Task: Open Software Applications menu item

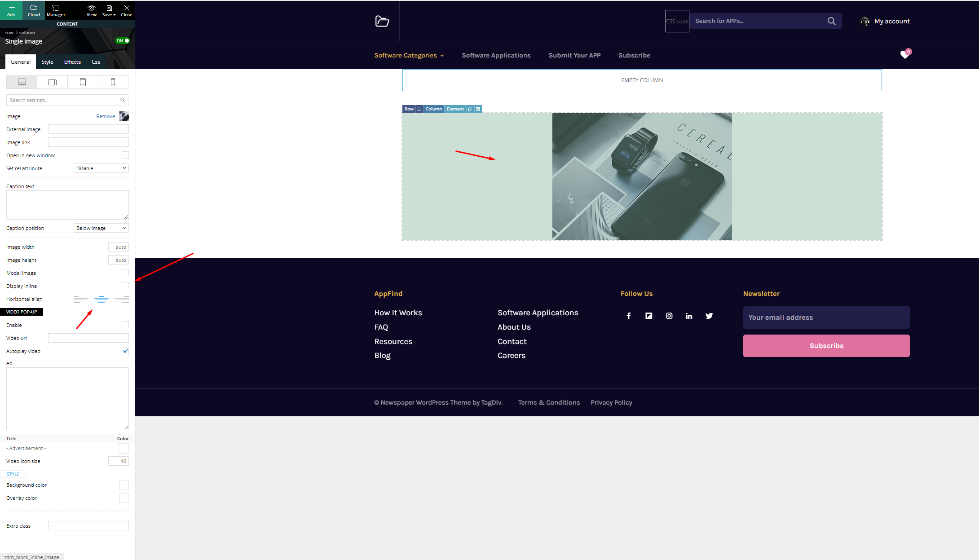Action: pyautogui.click(x=496, y=55)
